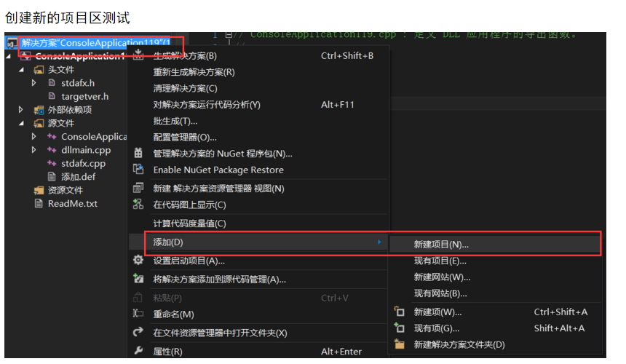Click the wrench icon beside 属性(R)
Viewport: 626px width, 364px height.
click(138, 351)
